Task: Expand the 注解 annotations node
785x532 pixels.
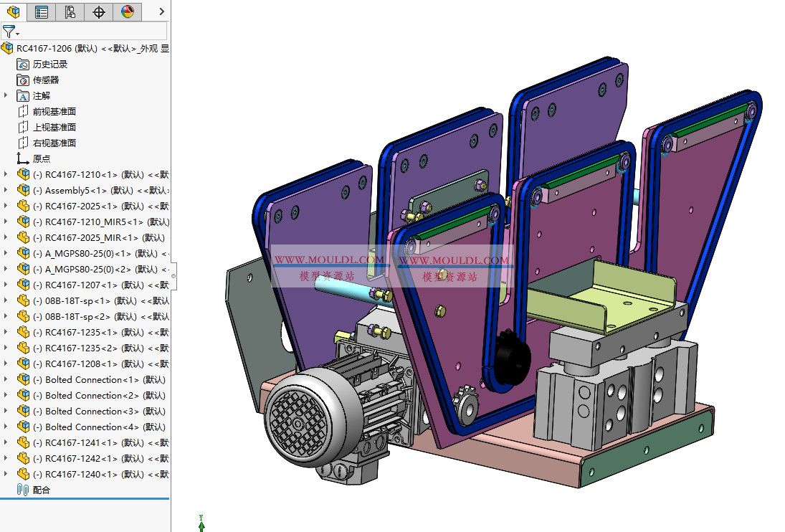Action: click(x=4, y=95)
